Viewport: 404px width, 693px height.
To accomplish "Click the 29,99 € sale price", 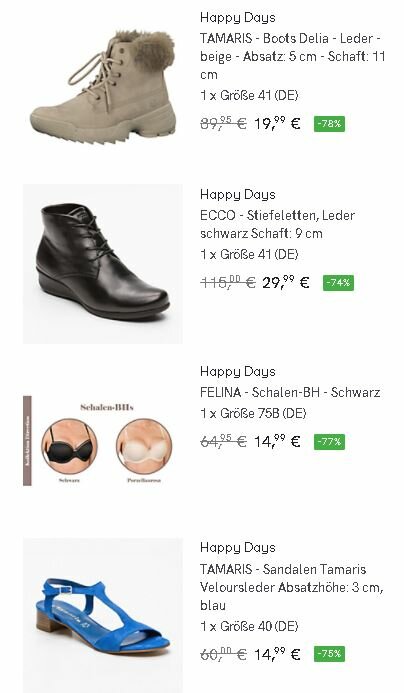I will tap(286, 282).
